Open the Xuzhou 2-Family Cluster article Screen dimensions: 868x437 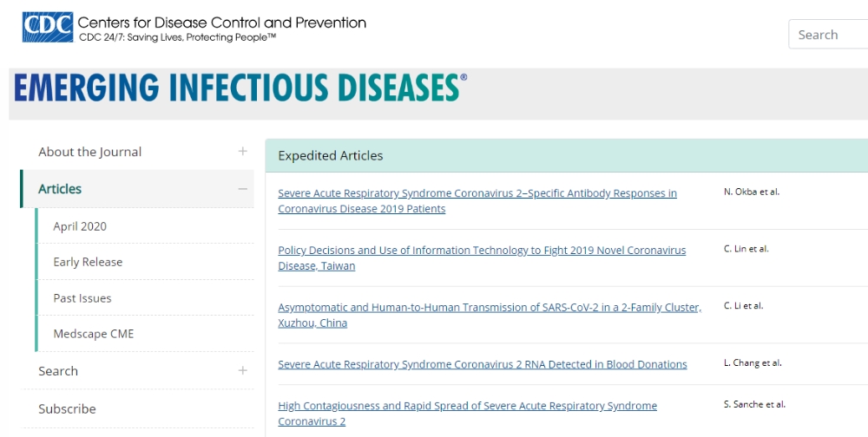[490, 315]
